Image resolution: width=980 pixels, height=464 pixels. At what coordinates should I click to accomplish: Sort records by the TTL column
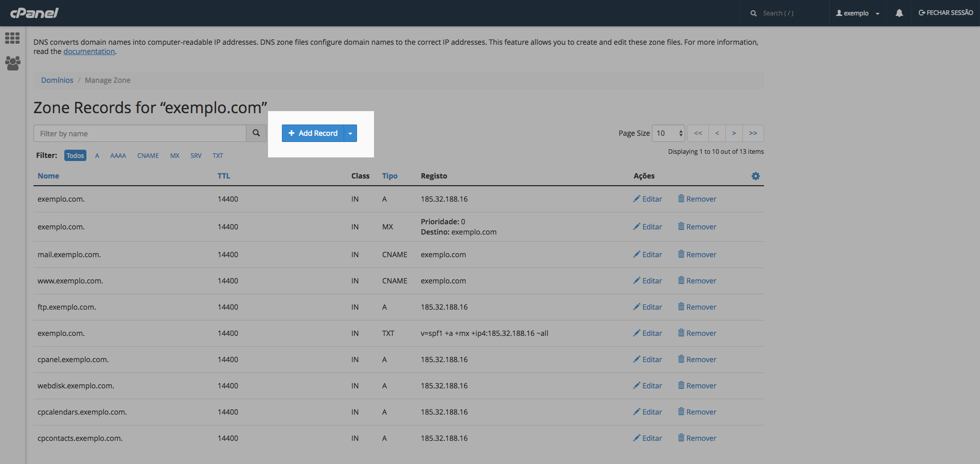coord(223,176)
